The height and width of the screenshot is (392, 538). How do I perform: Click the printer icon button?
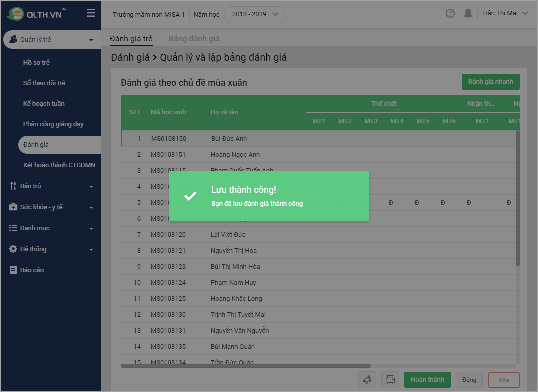point(390,380)
